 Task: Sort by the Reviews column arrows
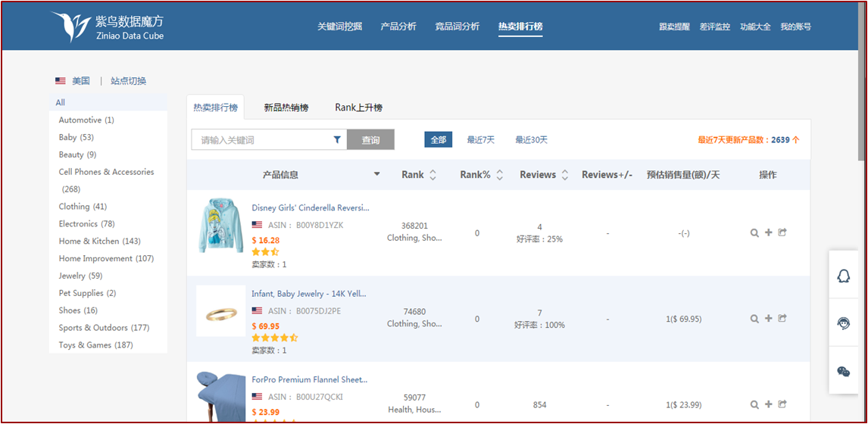click(x=564, y=175)
